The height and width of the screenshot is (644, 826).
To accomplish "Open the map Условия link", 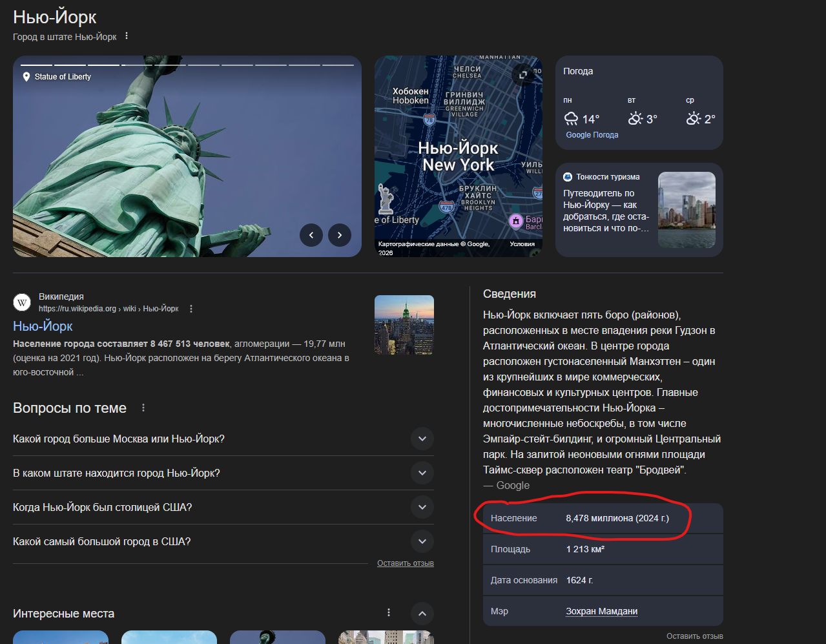I will click(x=522, y=244).
